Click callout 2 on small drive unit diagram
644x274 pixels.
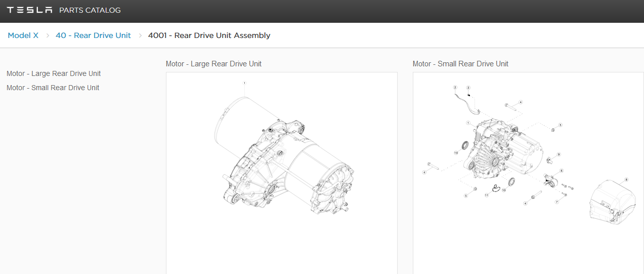[455, 88]
